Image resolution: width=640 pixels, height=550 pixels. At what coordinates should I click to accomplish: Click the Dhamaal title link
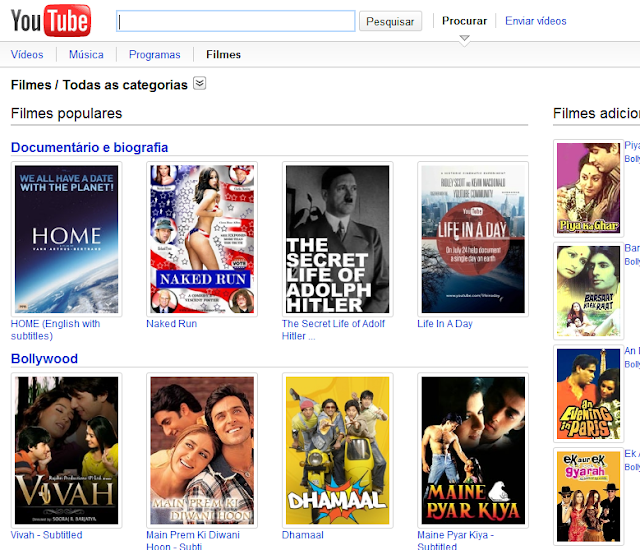[302, 535]
